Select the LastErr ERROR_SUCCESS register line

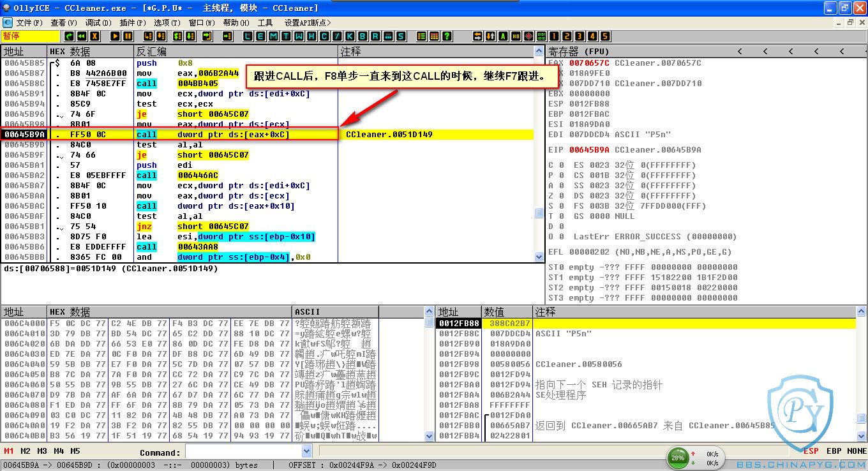click(x=643, y=237)
